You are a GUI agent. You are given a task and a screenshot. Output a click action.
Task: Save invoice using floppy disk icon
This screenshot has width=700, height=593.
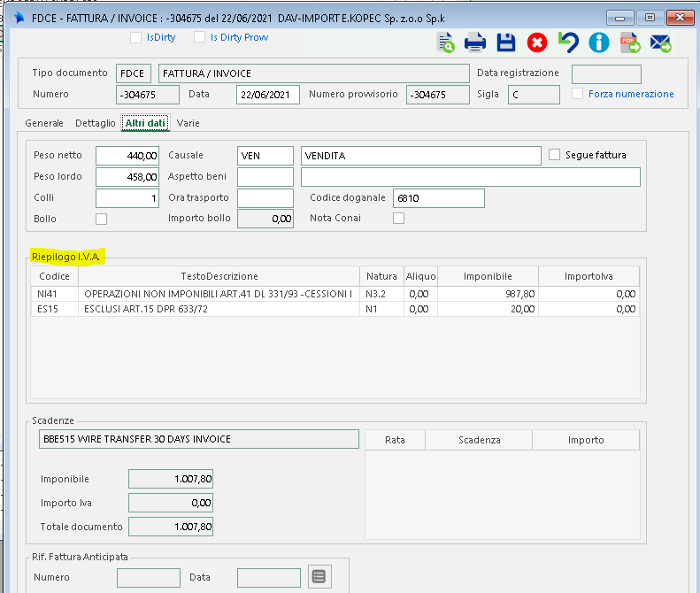coord(506,42)
